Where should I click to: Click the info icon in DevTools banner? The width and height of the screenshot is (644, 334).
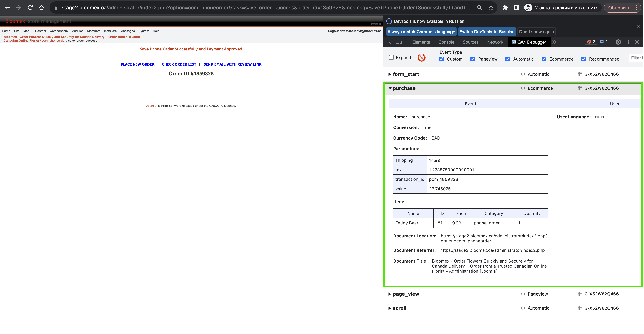389,21
